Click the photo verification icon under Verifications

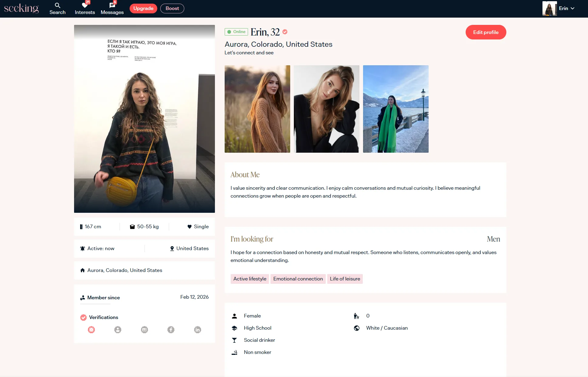(118, 330)
